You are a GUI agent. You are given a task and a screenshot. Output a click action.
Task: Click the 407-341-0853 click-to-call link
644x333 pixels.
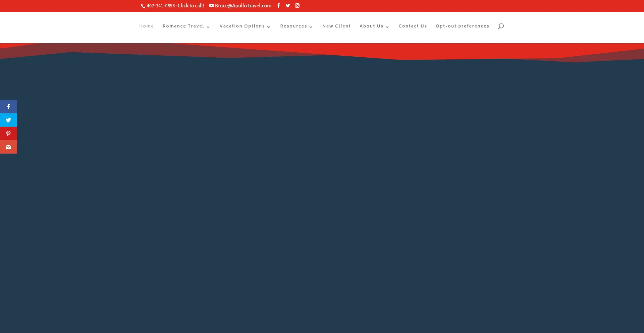[175, 6]
